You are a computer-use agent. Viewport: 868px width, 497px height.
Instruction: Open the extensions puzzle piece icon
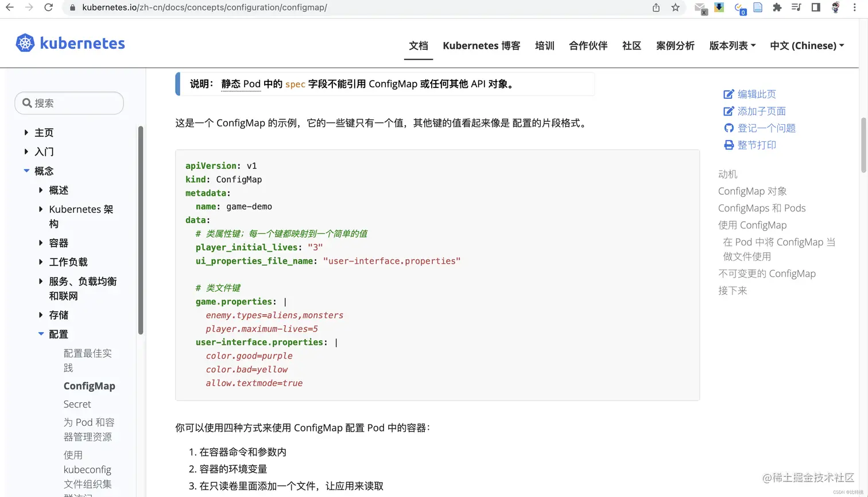click(777, 7)
